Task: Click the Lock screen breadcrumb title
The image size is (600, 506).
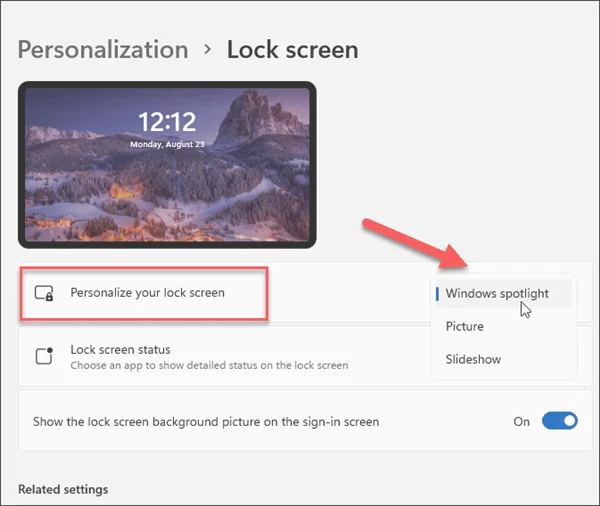Action: point(293,50)
